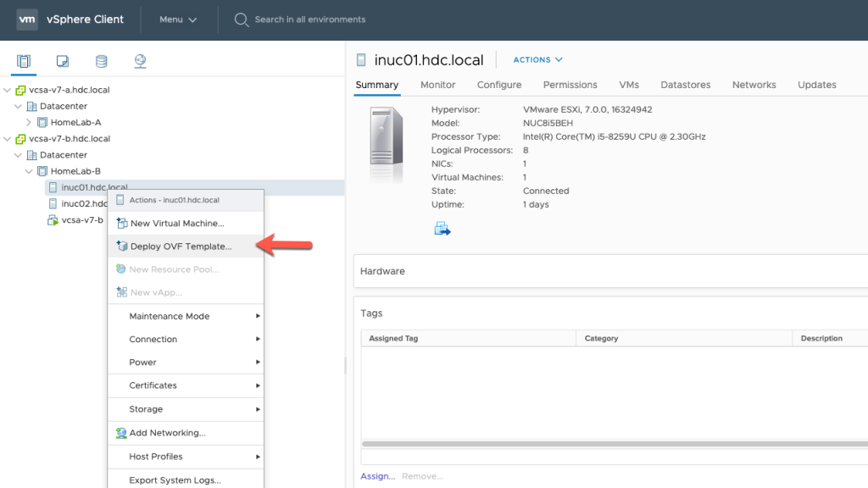
Task: Click the New Virtual Machine icon
Action: tap(122, 224)
